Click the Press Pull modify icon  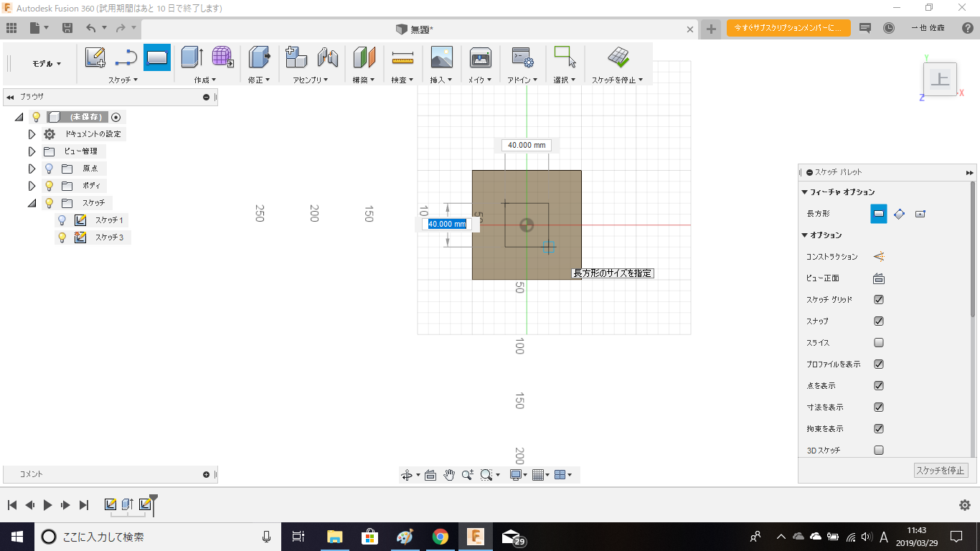259,57
